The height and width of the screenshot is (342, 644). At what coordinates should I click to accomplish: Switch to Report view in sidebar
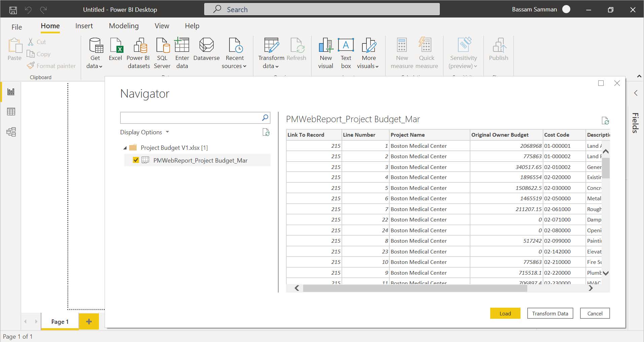coord(11,92)
